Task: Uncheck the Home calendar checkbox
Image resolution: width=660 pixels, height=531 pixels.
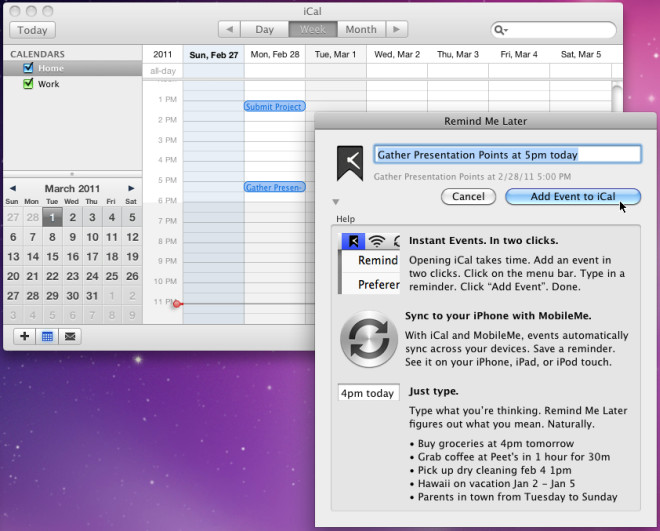Action: pyautogui.click(x=28, y=68)
